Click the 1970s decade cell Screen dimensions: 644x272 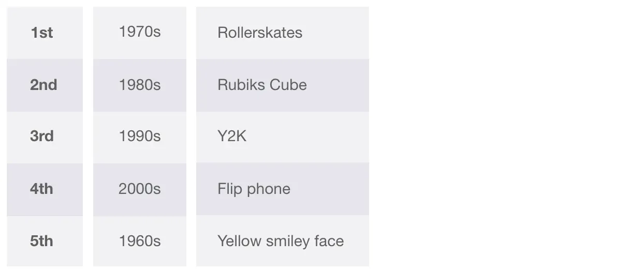click(x=140, y=33)
